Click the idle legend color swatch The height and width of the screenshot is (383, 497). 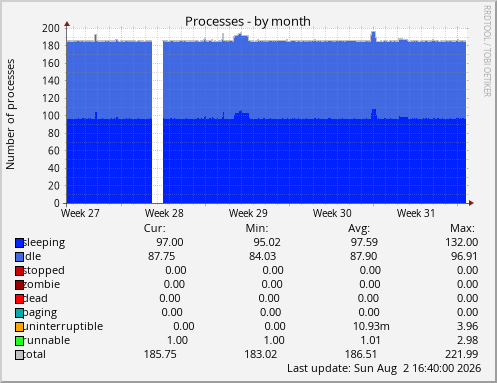19,257
